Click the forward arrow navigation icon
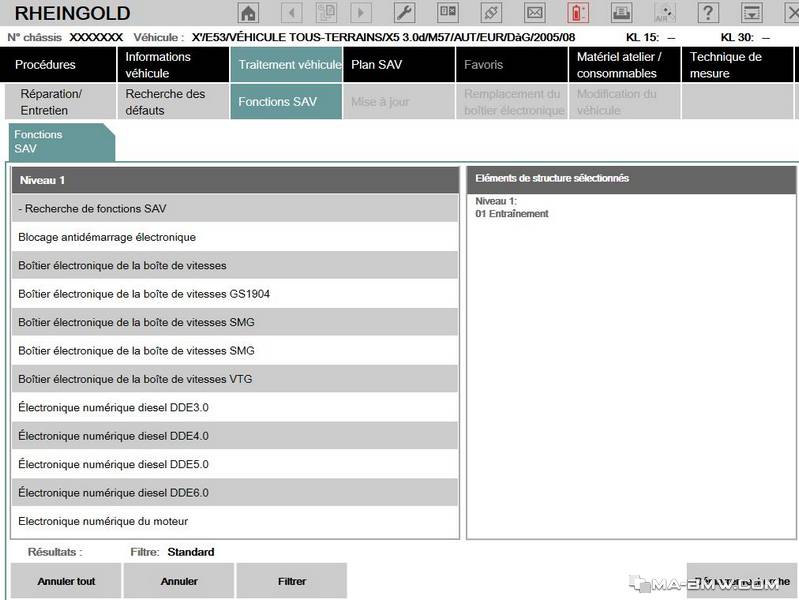The image size is (799, 600). coord(361,13)
